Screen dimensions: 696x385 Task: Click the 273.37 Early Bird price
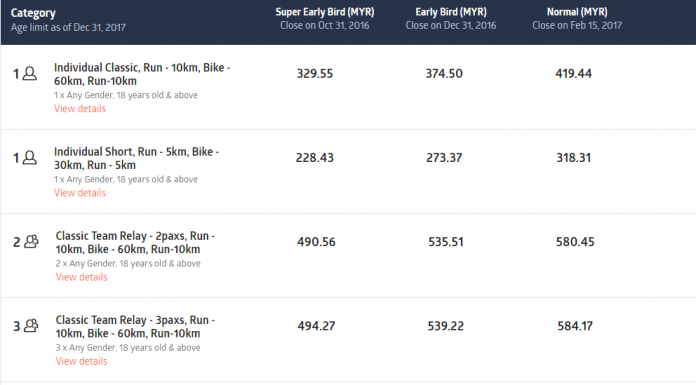pyautogui.click(x=444, y=158)
